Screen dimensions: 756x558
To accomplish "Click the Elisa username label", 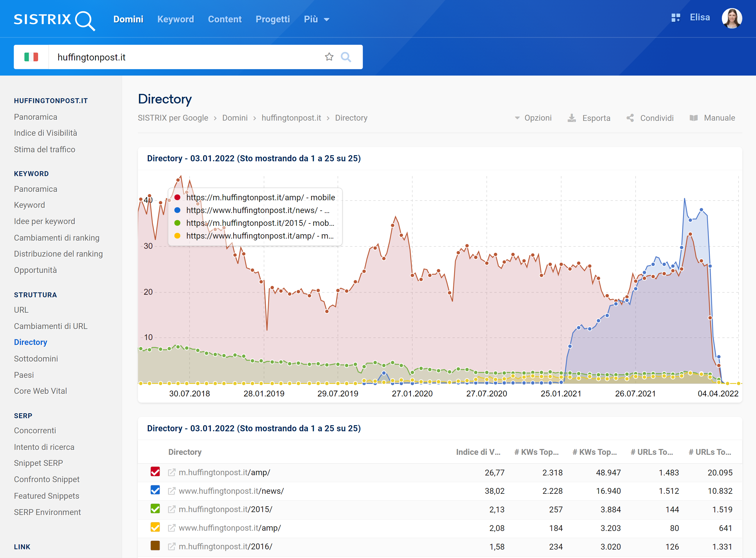I will [x=700, y=17].
